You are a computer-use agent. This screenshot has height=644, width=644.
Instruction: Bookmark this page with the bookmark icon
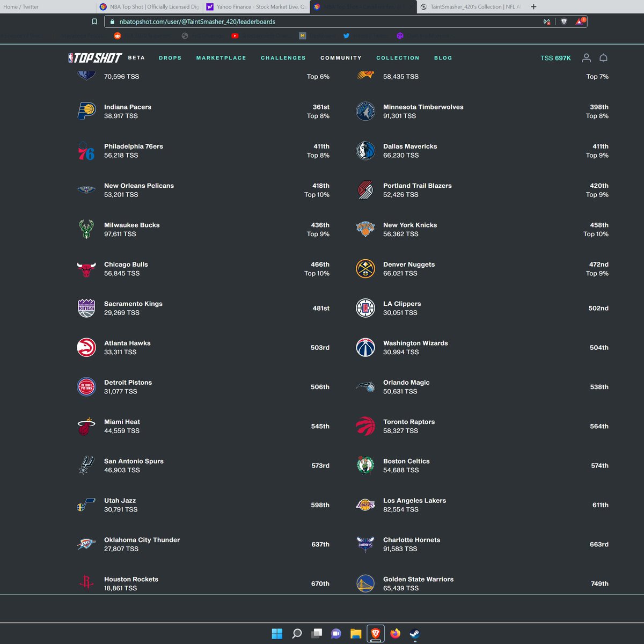94,21
